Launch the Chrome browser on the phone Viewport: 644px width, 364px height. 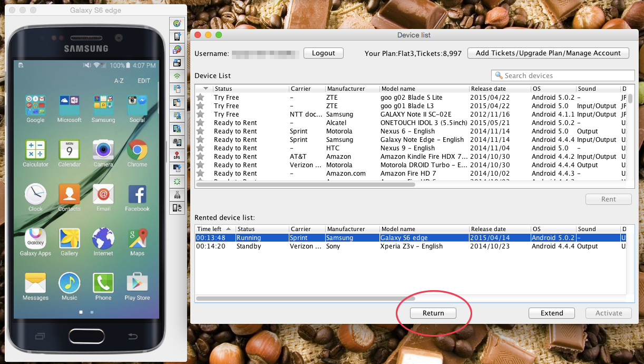[x=137, y=153]
